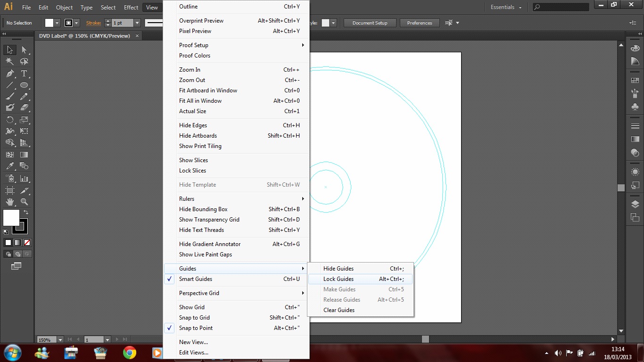Click the Preferences button
The image size is (644, 362).
point(420,23)
